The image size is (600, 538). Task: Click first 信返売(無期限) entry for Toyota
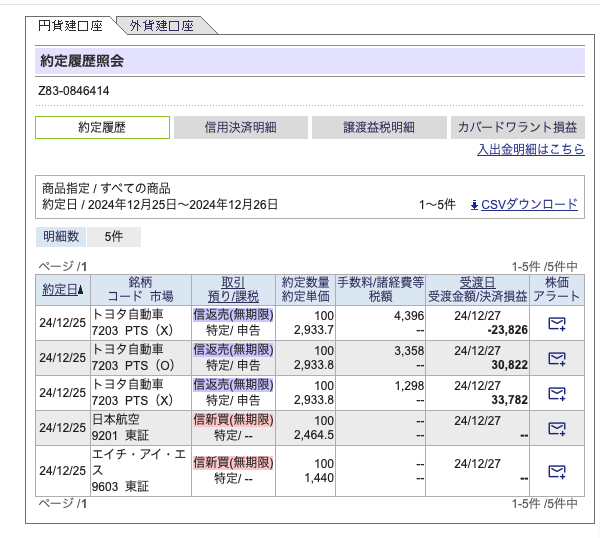point(232,315)
